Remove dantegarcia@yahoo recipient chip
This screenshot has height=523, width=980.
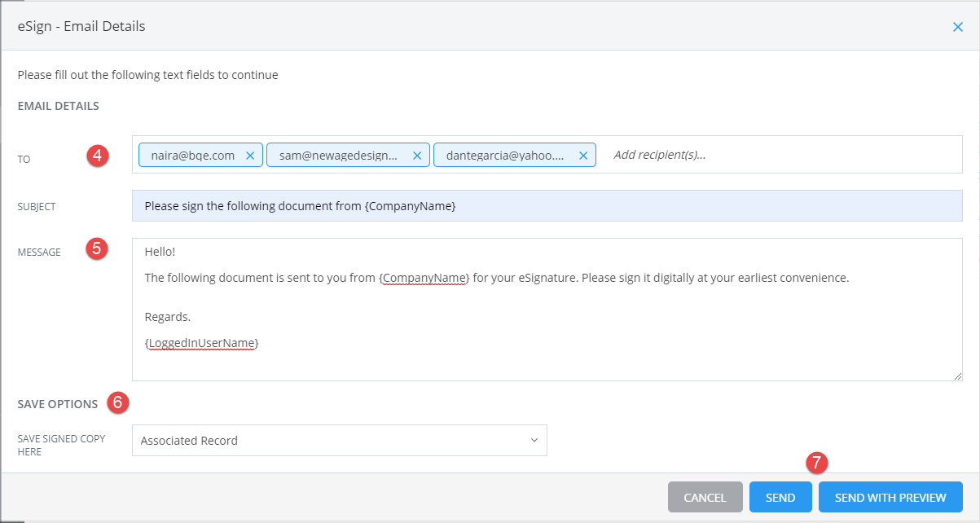point(583,155)
